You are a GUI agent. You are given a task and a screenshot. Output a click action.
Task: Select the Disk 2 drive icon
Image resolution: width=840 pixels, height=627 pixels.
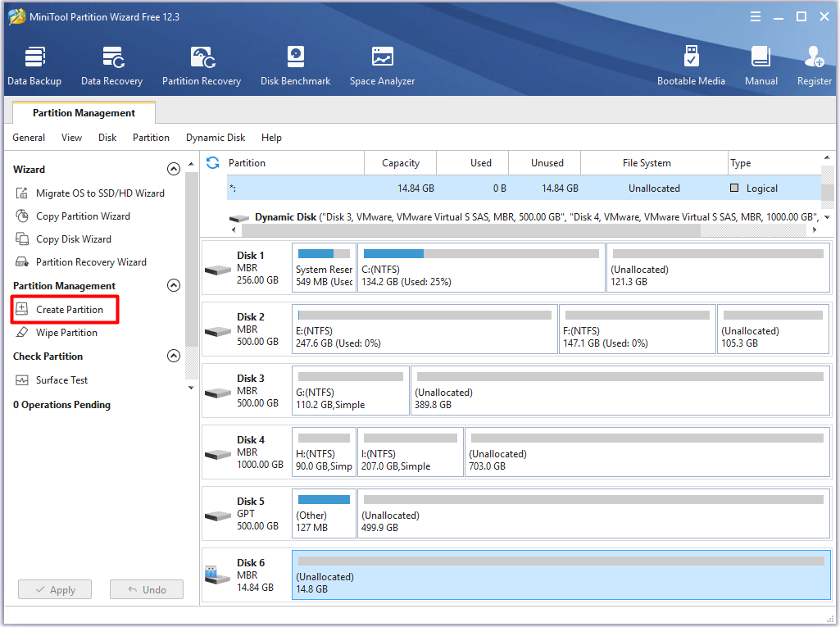pos(218,331)
